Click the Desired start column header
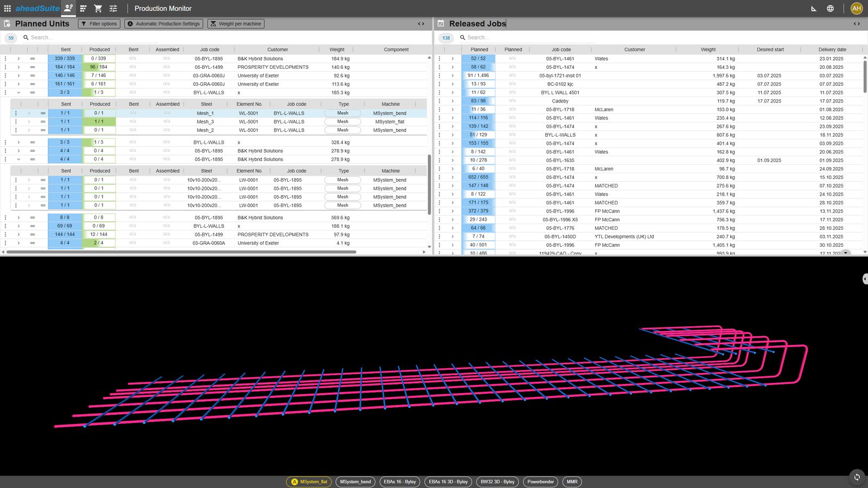Screen dimensions: 868x488 pos(770,49)
